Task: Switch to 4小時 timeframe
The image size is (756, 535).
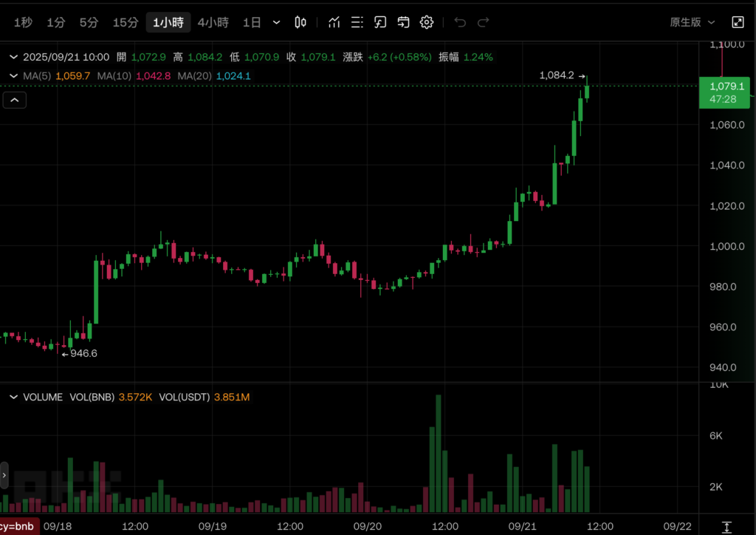Action: click(x=213, y=22)
